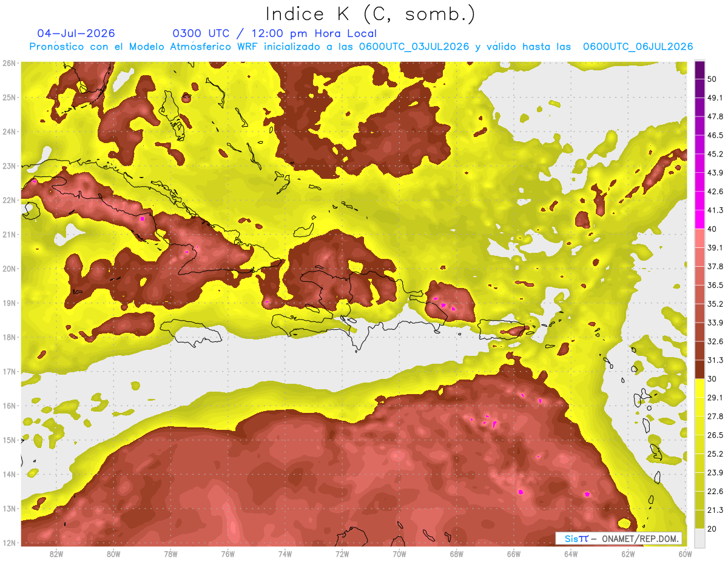
Task: Click the 68W longitude label
Action: tap(457, 554)
